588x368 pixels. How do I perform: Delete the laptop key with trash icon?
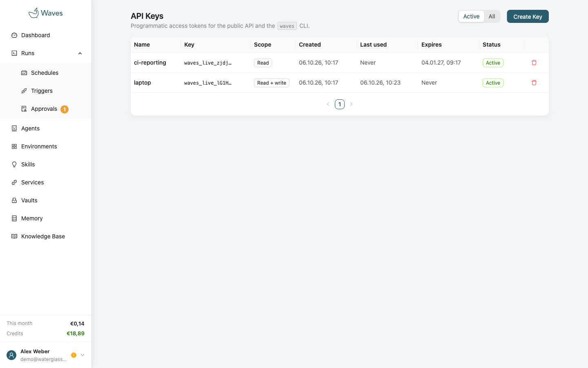click(534, 83)
